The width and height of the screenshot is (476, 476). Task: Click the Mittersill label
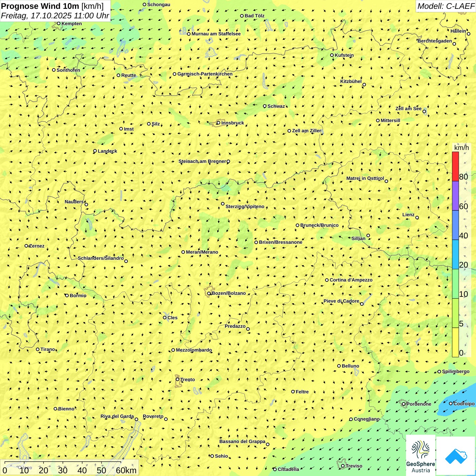(390, 120)
